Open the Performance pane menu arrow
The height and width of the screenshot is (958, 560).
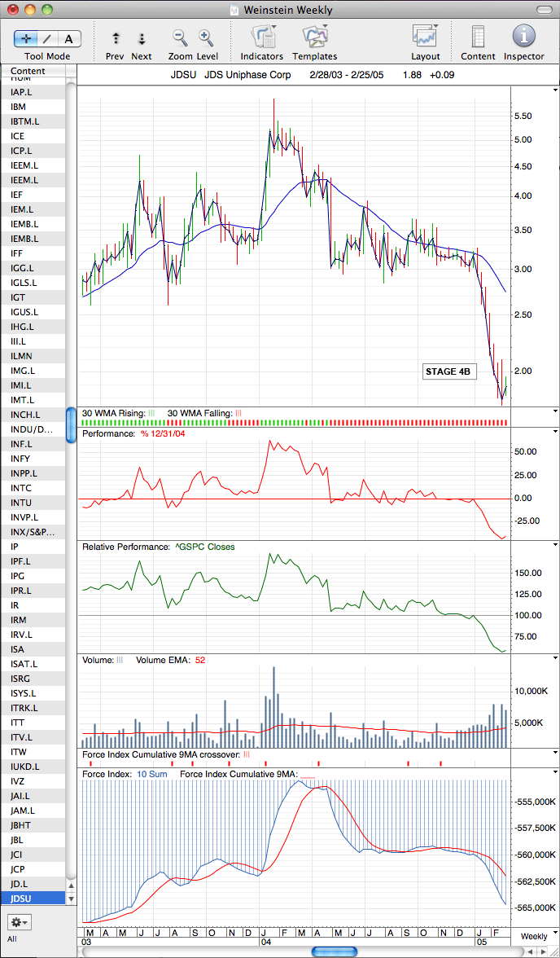pyautogui.click(x=554, y=432)
